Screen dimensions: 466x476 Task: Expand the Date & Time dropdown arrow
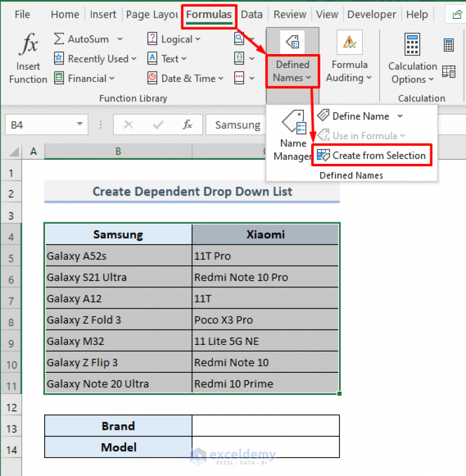tap(221, 78)
